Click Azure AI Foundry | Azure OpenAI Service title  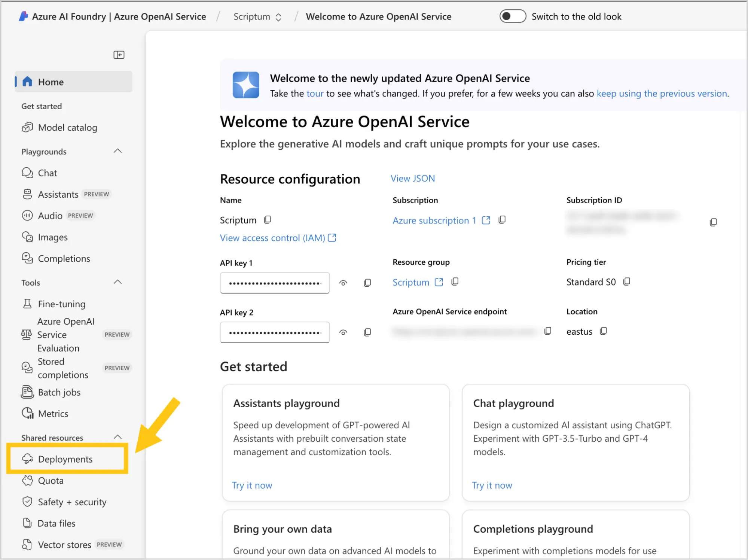pos(119,16)
